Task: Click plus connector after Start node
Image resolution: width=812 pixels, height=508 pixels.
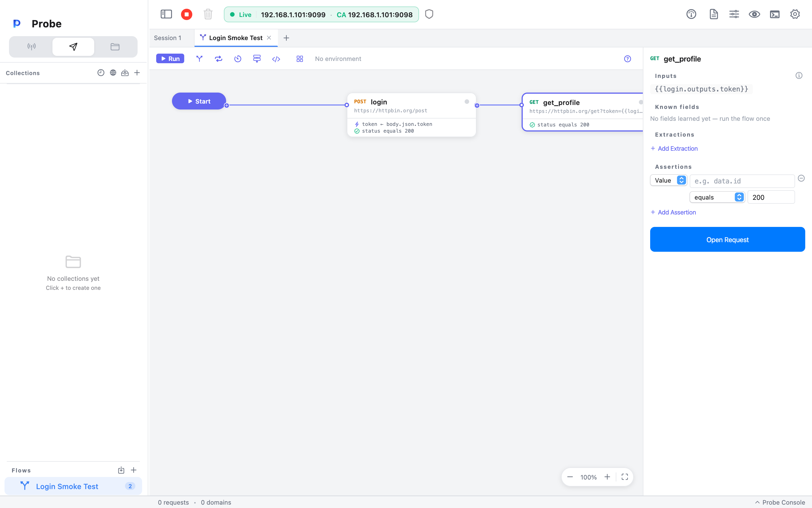Action: click(x=226, y=106)
